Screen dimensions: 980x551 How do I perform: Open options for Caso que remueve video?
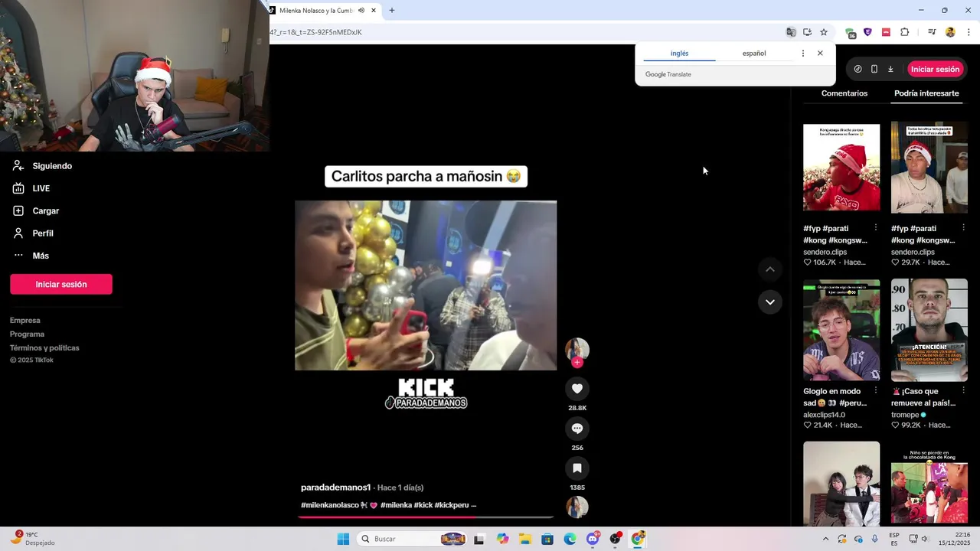coord(964,391)
